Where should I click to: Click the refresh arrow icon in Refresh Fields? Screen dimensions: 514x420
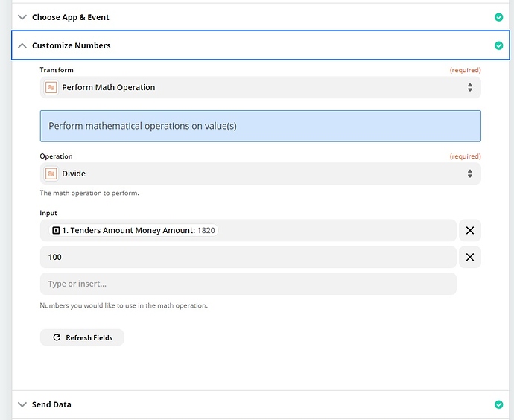click(57, 337)
